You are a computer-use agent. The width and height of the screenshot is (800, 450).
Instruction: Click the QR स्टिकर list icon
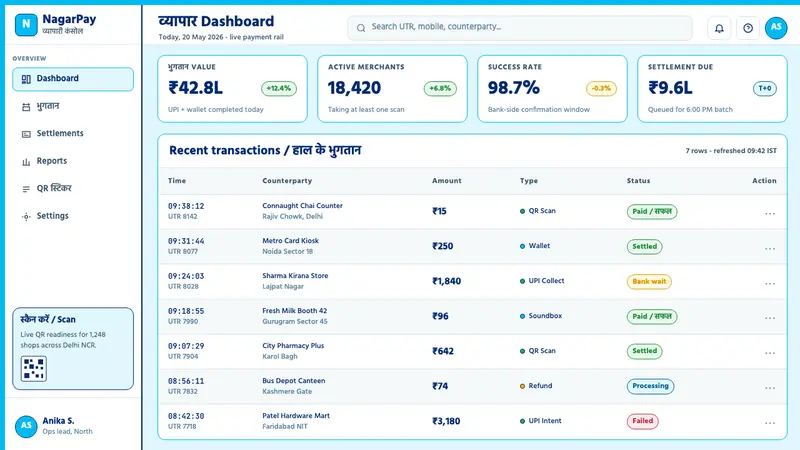click(26, 189)
